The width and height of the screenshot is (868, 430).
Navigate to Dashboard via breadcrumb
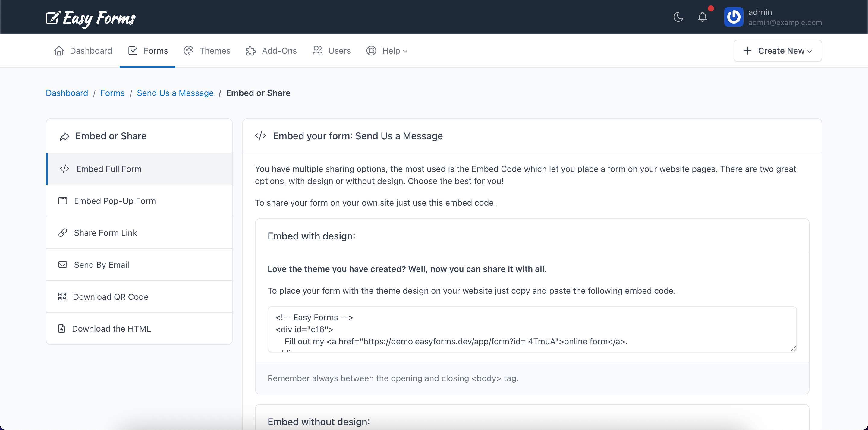click(66, 93)
